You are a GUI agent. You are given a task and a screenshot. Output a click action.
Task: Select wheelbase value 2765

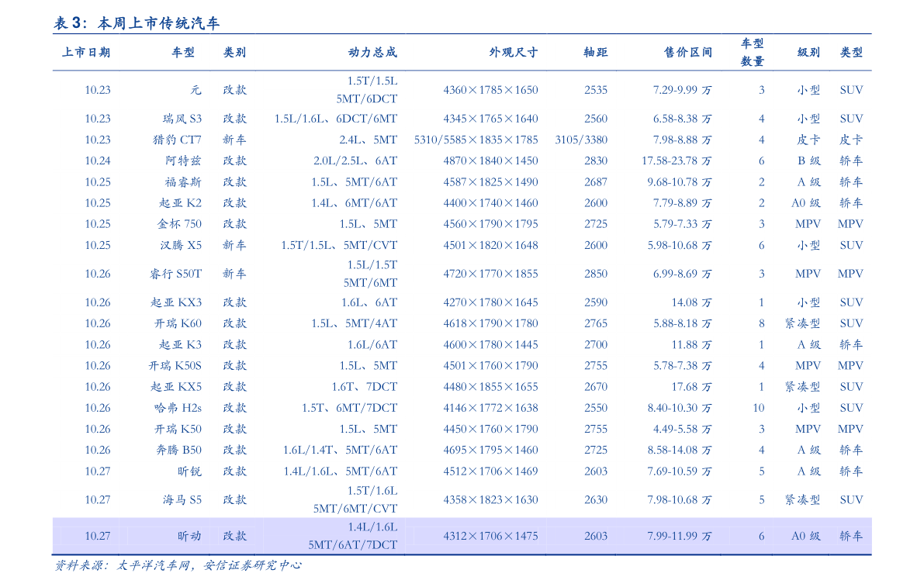(x=596, y=324)
